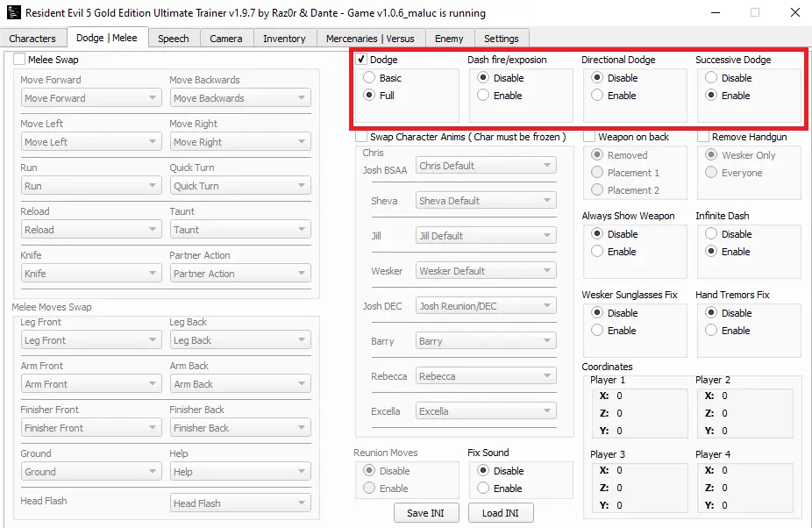Open the Settings tab
The height and width of the screenshot is (528, 812).
pos(502,39)
